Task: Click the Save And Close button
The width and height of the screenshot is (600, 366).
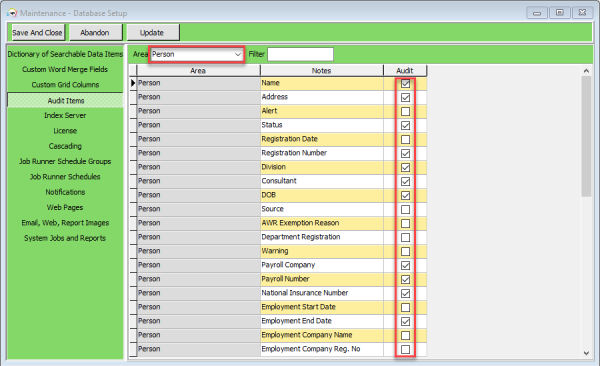Action: tap(37, 33)
